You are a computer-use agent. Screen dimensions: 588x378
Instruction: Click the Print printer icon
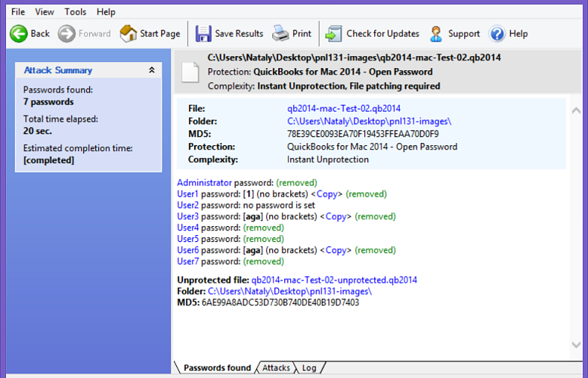pos(280,34)
